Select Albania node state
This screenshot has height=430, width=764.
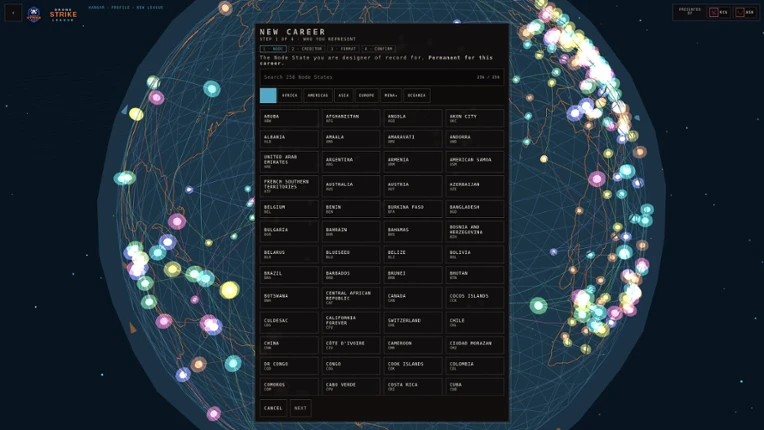coord(289,139)
